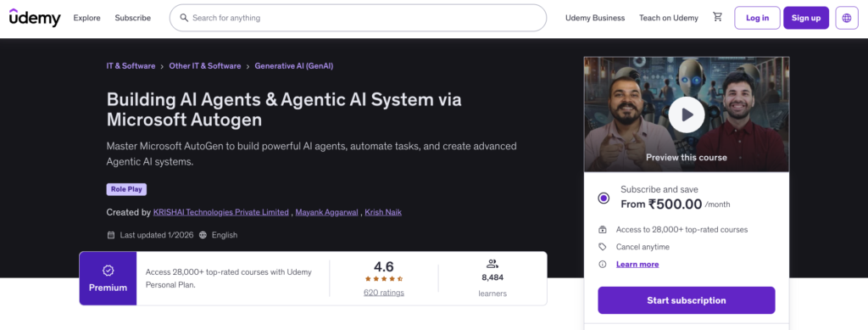Viewport: 868px width, 330px height.
Task: Go to Generative AI (GenAI) breadcrumb
Action: (294, 66)
